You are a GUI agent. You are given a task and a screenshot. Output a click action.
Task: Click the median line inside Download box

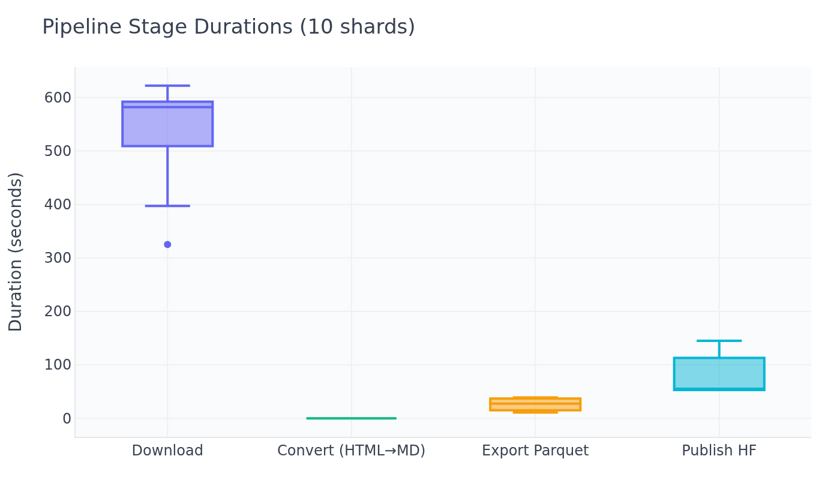(168, 106)
